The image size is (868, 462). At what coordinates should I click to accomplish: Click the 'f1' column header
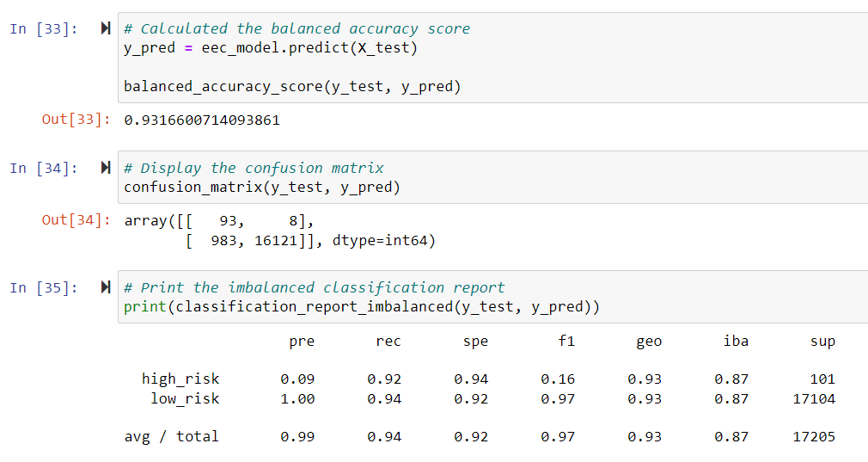[x=566, y=342]
